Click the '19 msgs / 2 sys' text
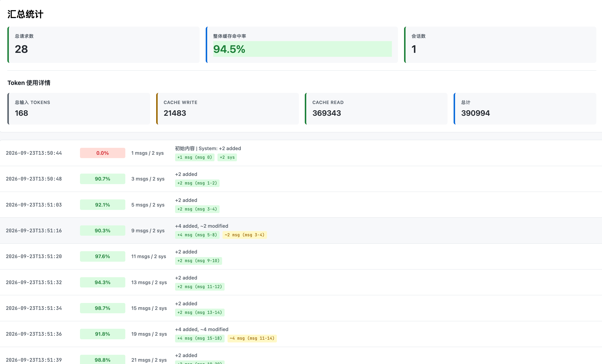This screenshot has height=364, width=602. point(149,334)
